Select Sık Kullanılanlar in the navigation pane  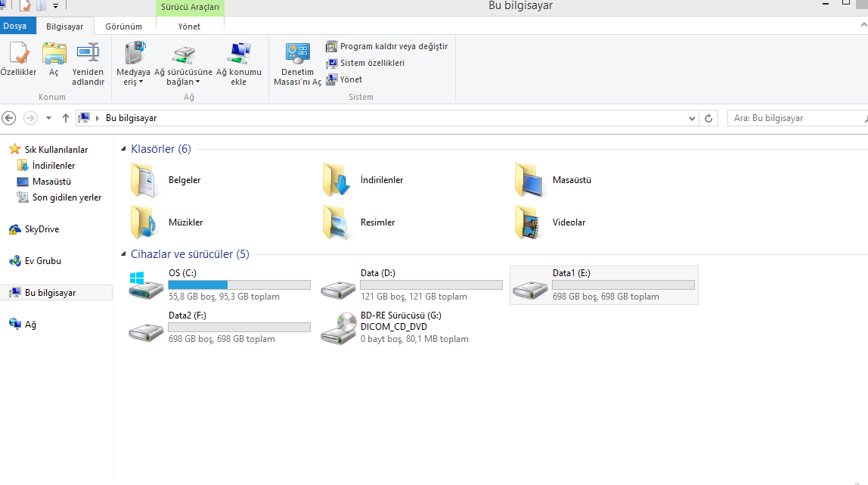click(56, 150)
